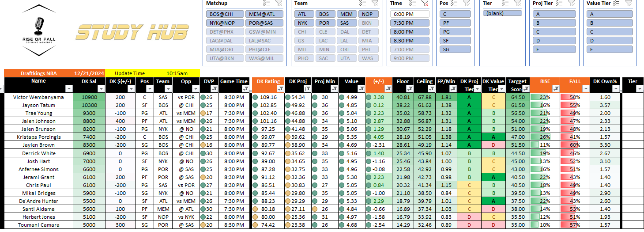Open the DK Own% column filter dropdown
644x232 pixels.
click(617, 89)
